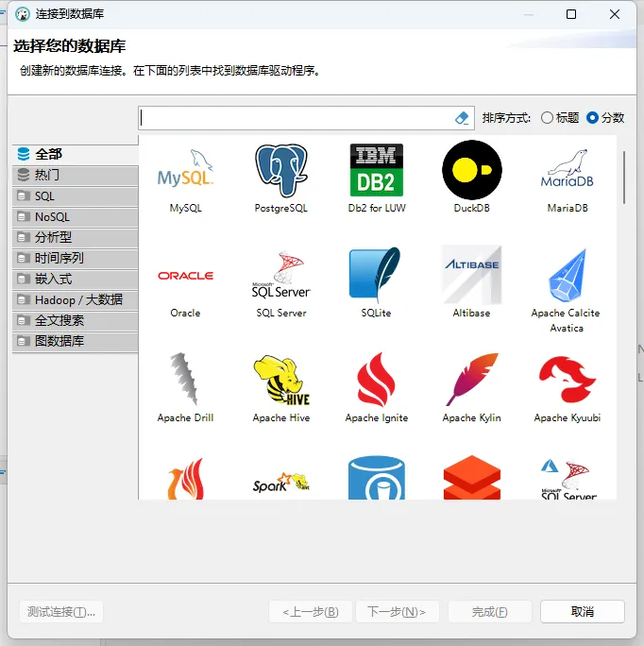Pick the Apache Drill driver

(185, 388)
